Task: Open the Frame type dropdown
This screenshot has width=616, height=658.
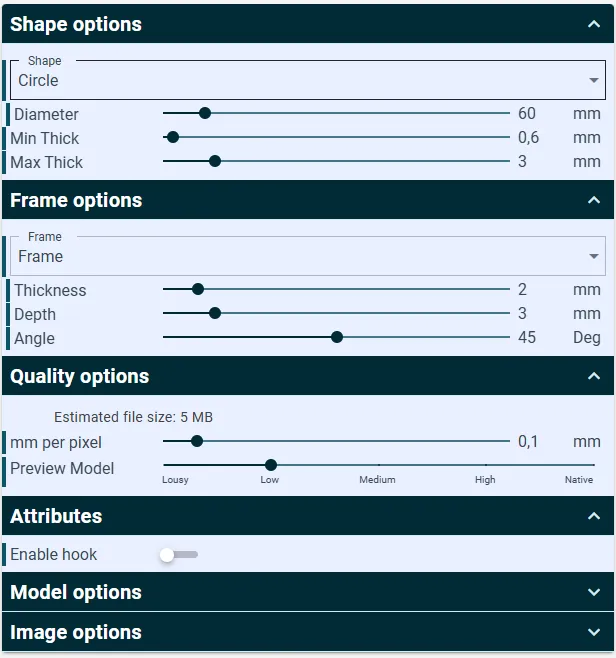Action: [308, 256]
